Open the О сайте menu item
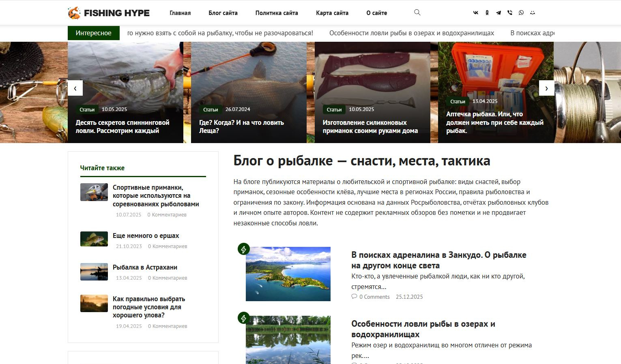The height and width of the screenshot is (364, 621). (x=377, y=13)
